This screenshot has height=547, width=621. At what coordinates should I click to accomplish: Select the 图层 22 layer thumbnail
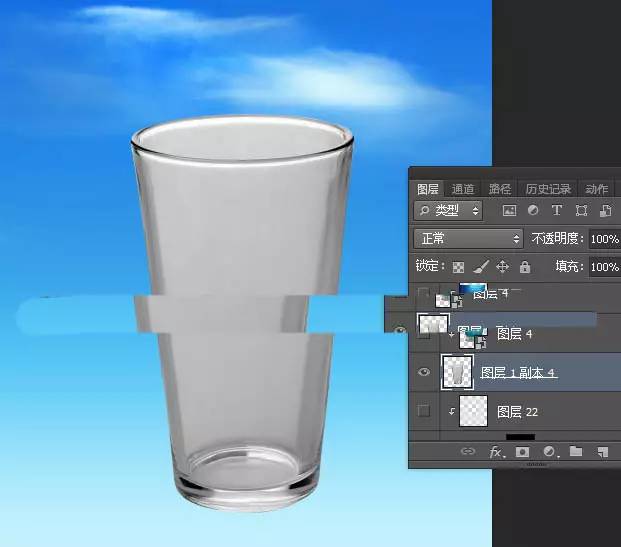click(x=472, y=411)
